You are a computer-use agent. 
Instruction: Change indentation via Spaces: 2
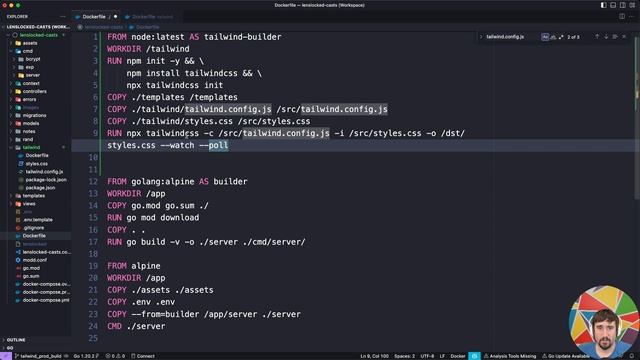pos(404,356)
